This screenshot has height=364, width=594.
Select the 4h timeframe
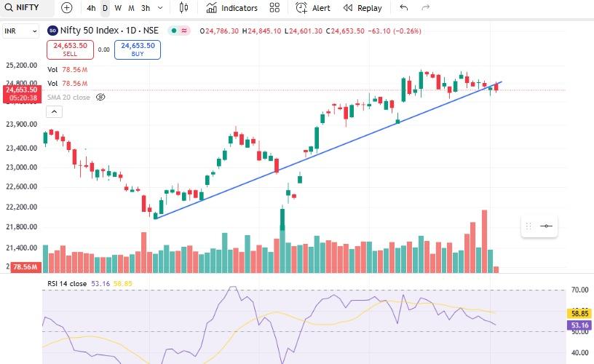point(91,8)
